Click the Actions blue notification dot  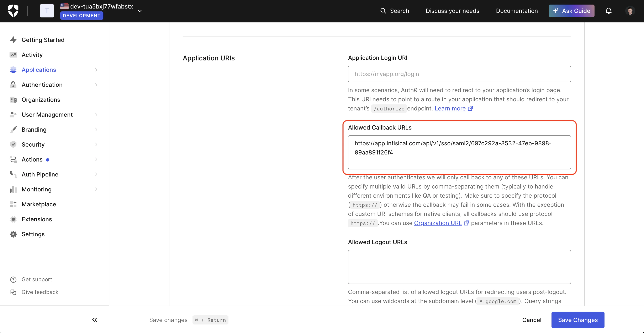[48, 160]
